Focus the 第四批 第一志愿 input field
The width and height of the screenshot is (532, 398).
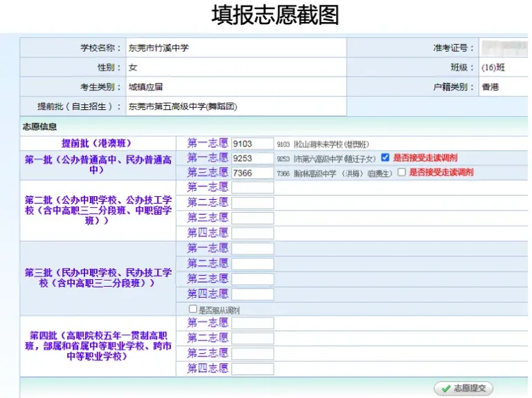coord(253,323)
